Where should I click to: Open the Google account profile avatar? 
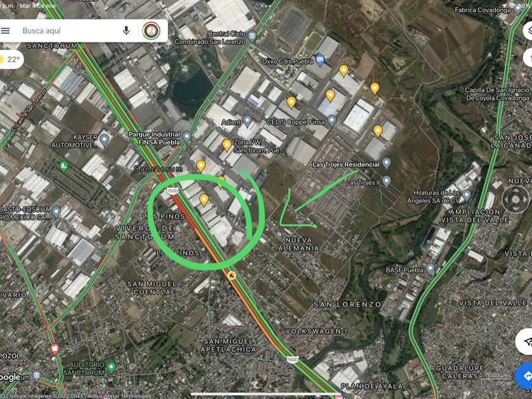[x=151, y=31]
